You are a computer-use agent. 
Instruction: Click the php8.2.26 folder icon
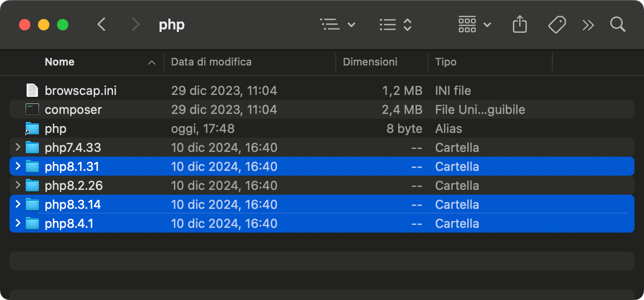[32, 185]
